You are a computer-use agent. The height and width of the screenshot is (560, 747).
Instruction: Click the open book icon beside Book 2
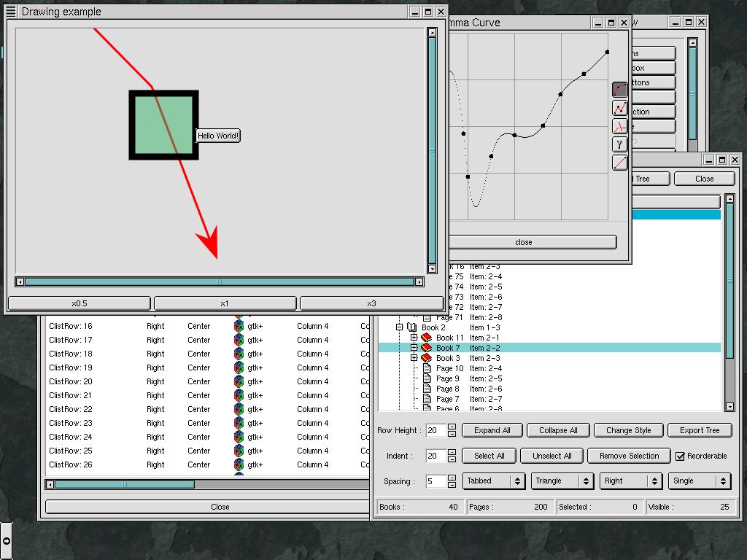[x=412, y=327]
